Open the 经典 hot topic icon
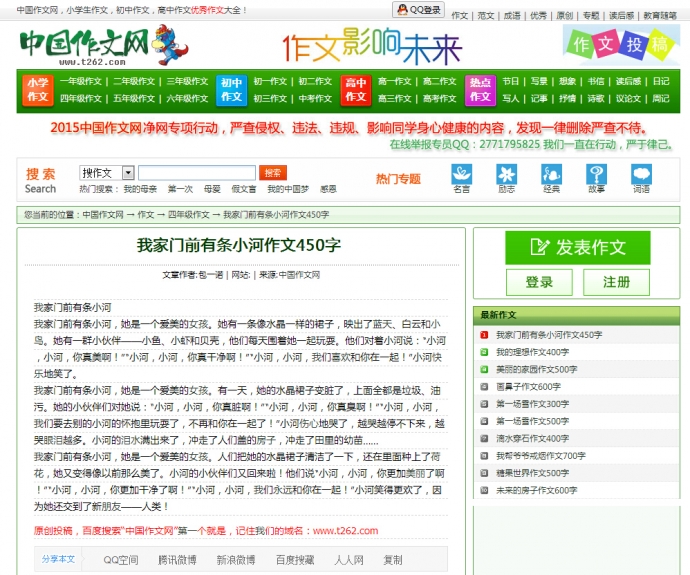This screenshot has height=575, width=690. pos(551,174)
